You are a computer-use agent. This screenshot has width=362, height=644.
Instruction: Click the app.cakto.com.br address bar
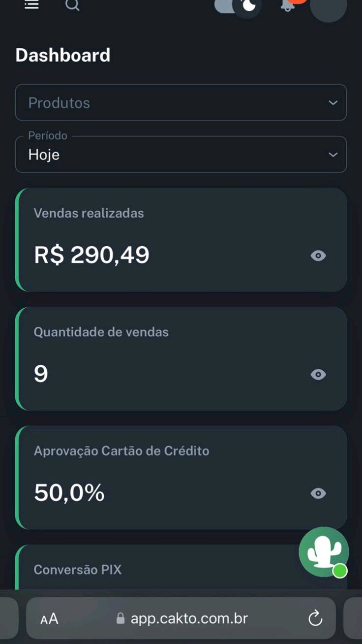[189, 618]
